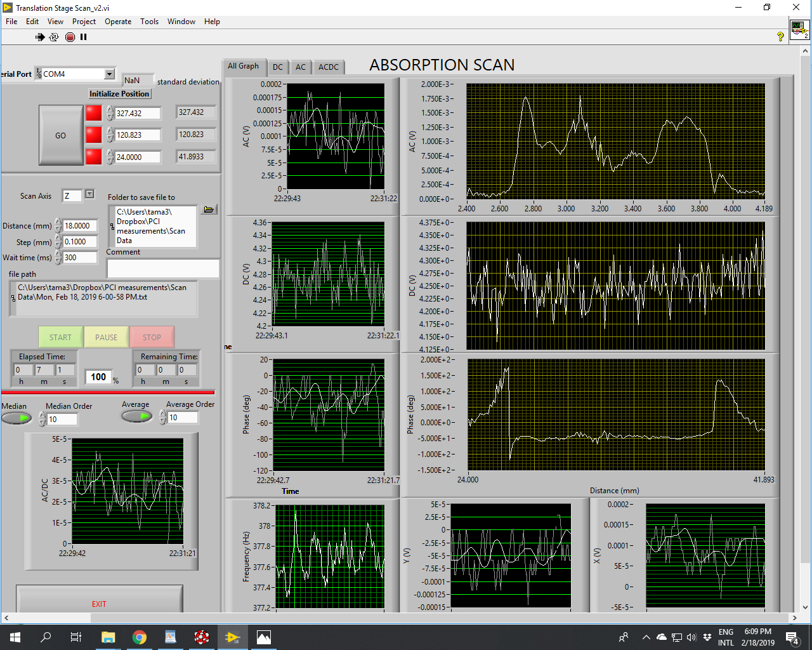Toggle the first red square indicator button
The height and width of the screenshot is (650, 812).
[x=94, y=113]
